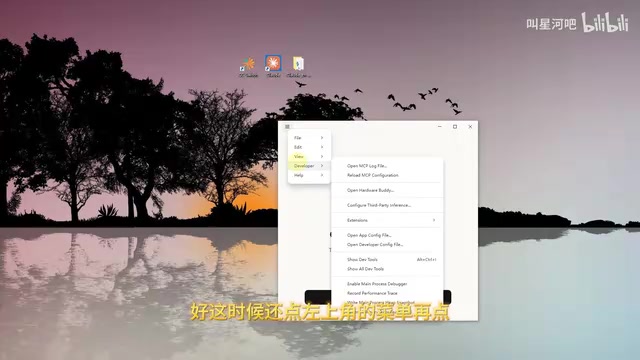640x360 pixels.
Task: Expand the Developer submenu arrow
Action: click(x=322, y=166)
